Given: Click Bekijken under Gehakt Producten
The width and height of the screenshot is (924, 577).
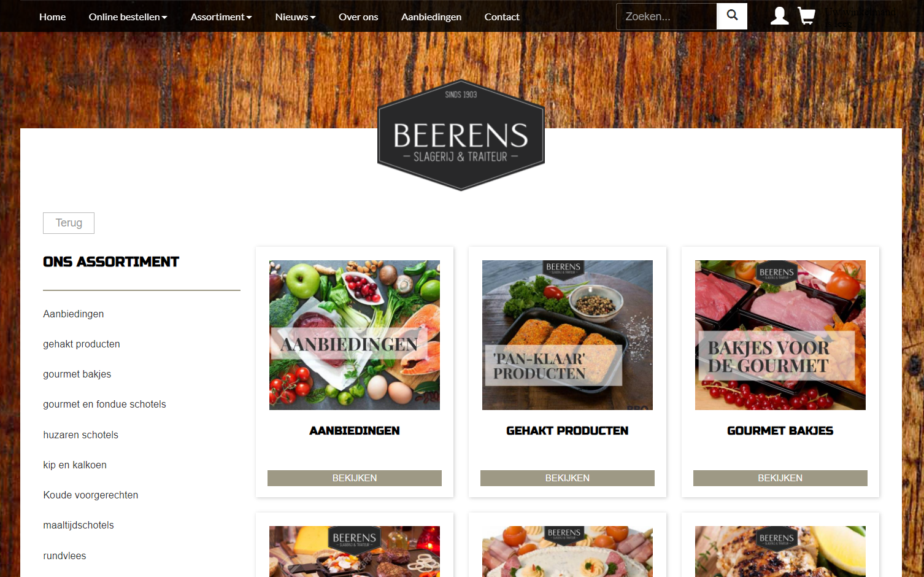Looking at the screenshot, I should (x=568, y=478).
